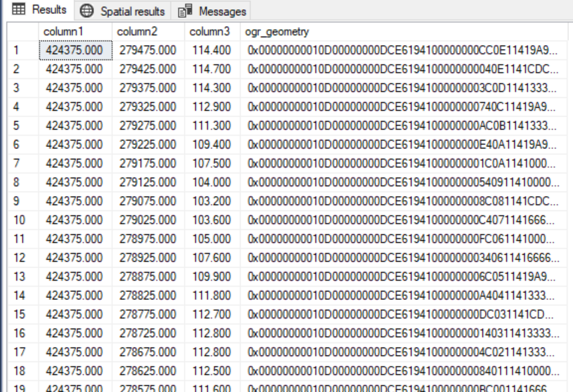
Task: Click column3 value 107.500
Action: [213, 164]
